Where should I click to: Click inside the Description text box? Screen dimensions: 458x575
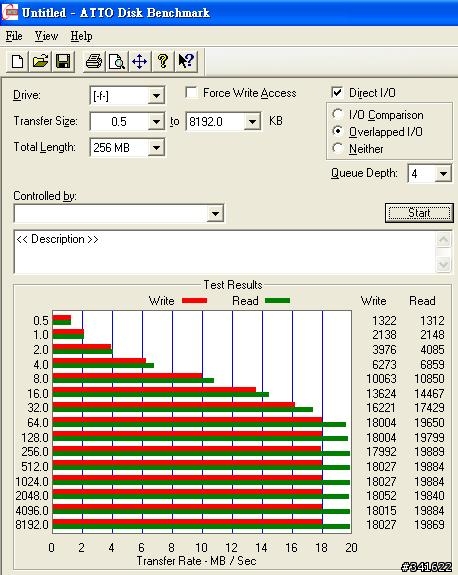click(x=224, y=252)
